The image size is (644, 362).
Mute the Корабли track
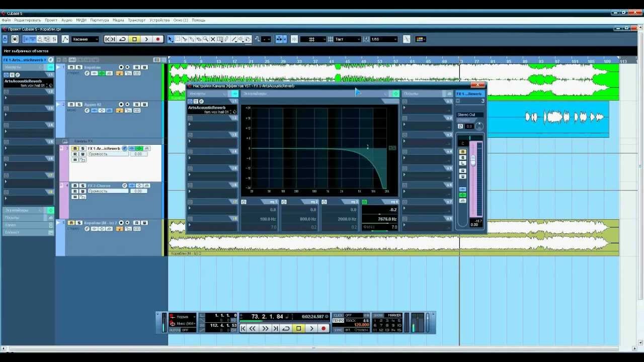tap(71, 67)
